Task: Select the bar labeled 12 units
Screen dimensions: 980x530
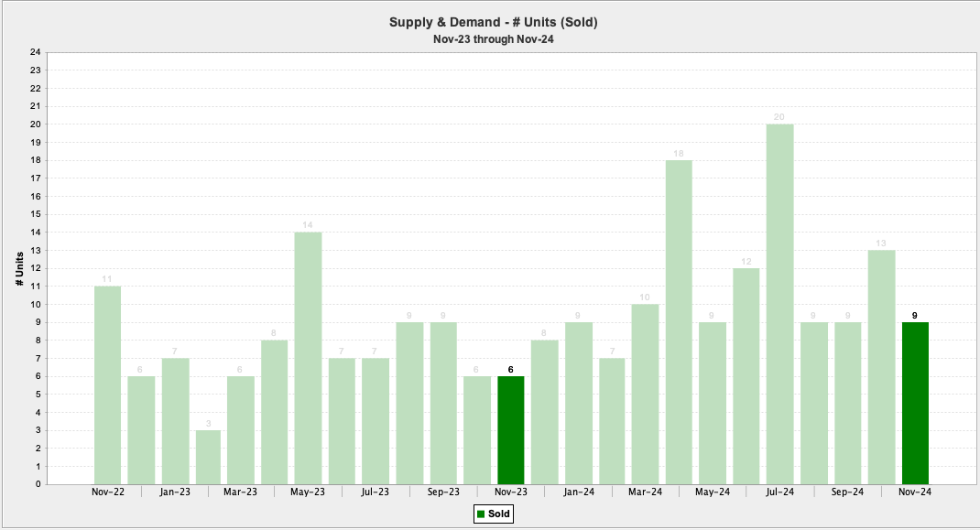Action: click(x=746, y=376)
